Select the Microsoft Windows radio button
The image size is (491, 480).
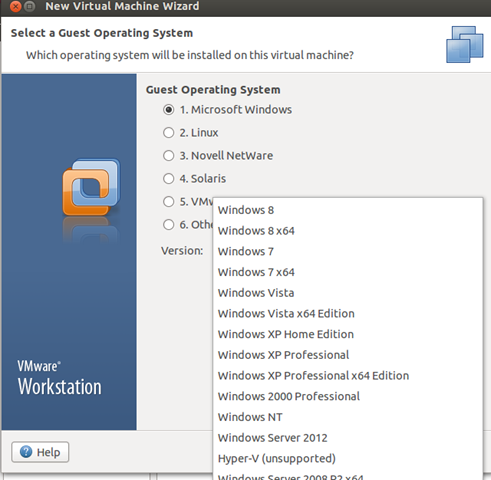coord(169,110)
